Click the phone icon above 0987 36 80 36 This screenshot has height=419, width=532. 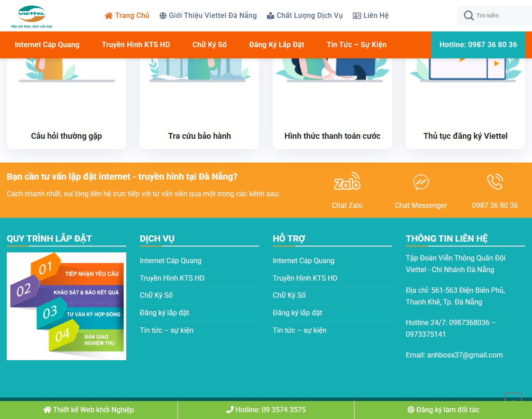[x=495, y=182]
